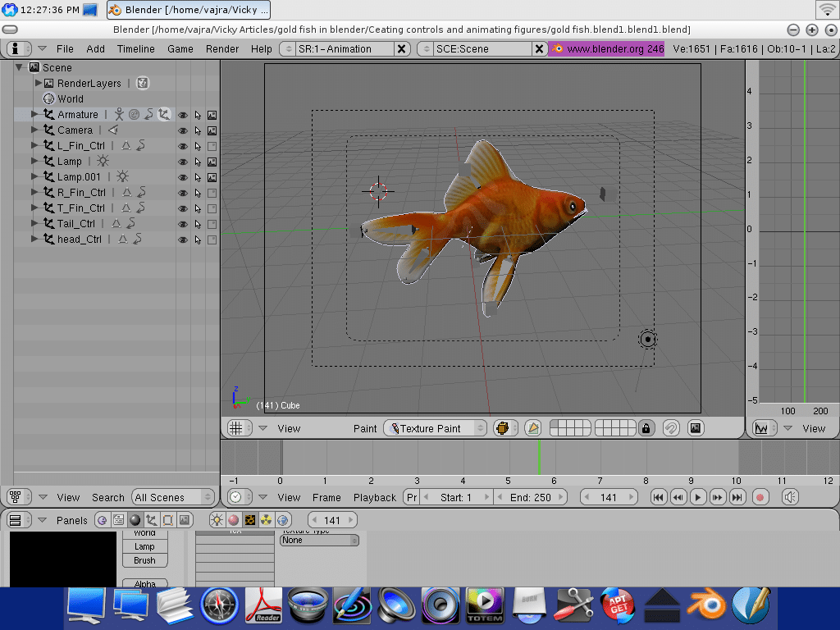Viewport: 840px width, 630px height.
Task: Open the Lamp buttons sun icon
Action: 217,520
